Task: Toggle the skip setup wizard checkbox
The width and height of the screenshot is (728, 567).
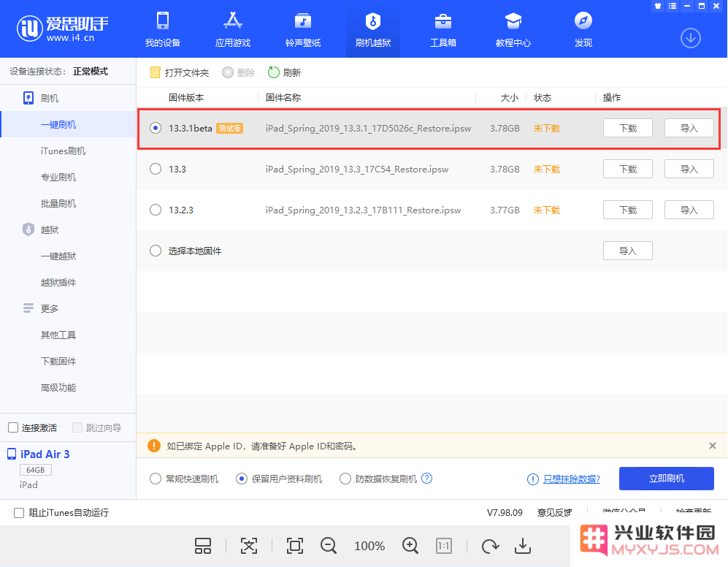Action: 77,427
